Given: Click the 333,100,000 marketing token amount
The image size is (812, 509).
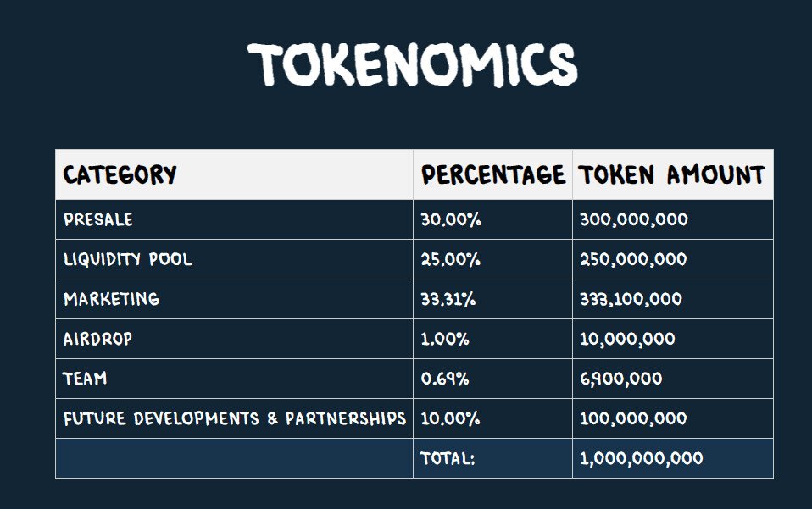Looking at the screenshot, I should [x=631, y=299].
